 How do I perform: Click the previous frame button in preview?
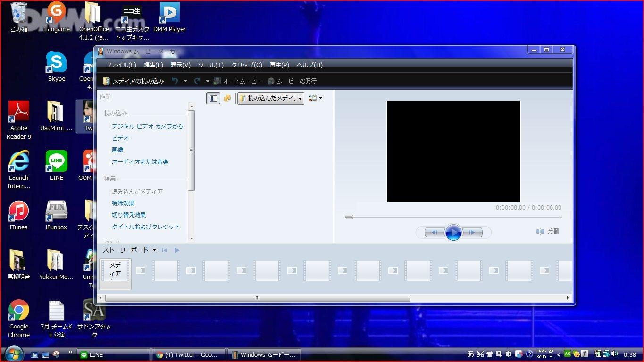435,232
